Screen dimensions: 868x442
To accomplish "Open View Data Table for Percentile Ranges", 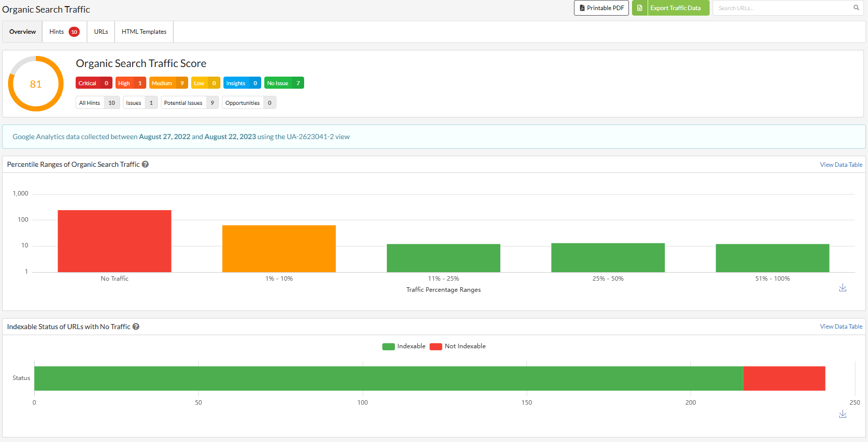I will click(841, 165).
